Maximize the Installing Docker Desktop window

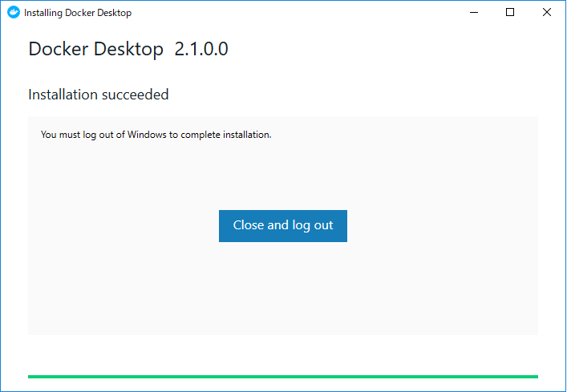(510, 12)
